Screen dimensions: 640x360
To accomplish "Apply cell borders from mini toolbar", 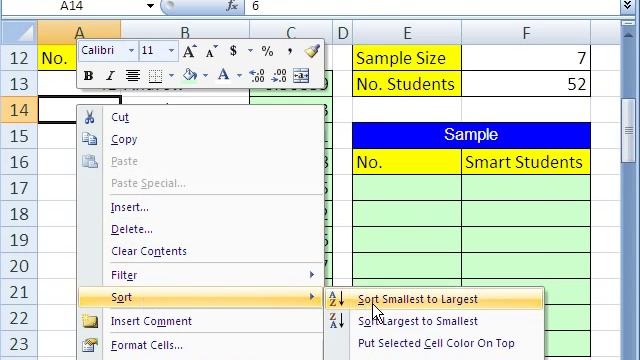I will click(155, 76).
